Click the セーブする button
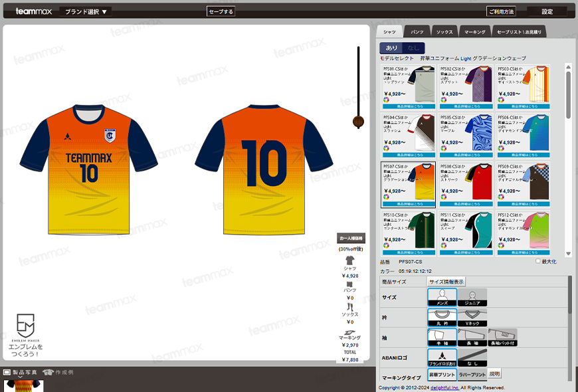The image size is (578, 392). point(221,11)
